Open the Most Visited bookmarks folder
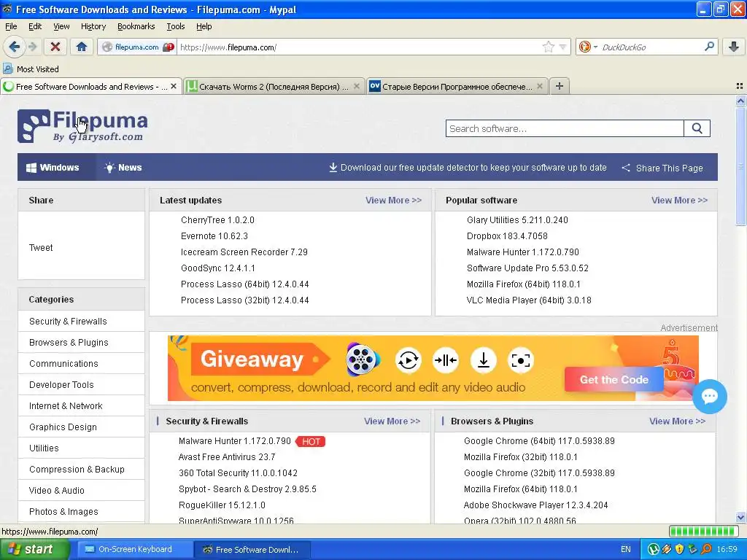The height and width of the screenshot is (560, 747). click(31, 69)
